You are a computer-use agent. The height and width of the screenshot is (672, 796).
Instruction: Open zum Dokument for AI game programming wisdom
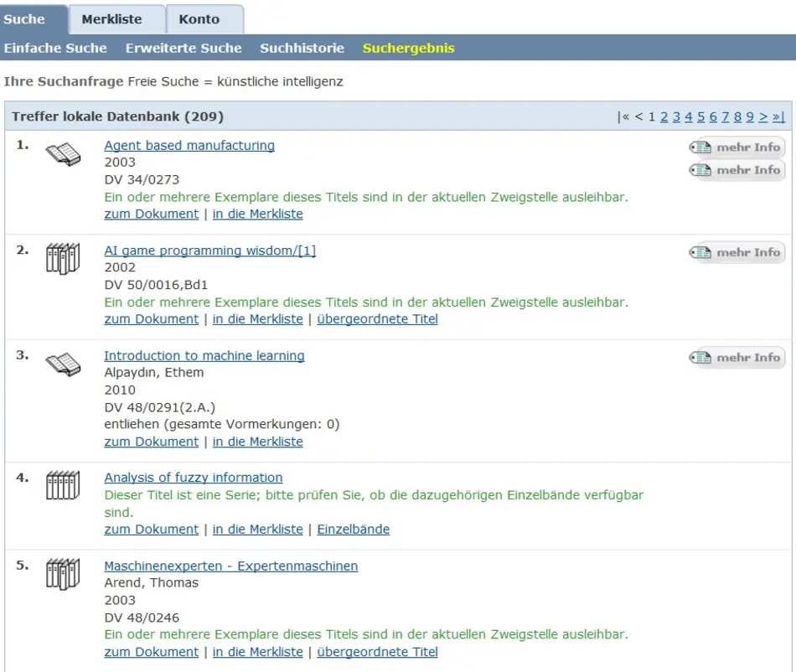[x=151, y=319]
